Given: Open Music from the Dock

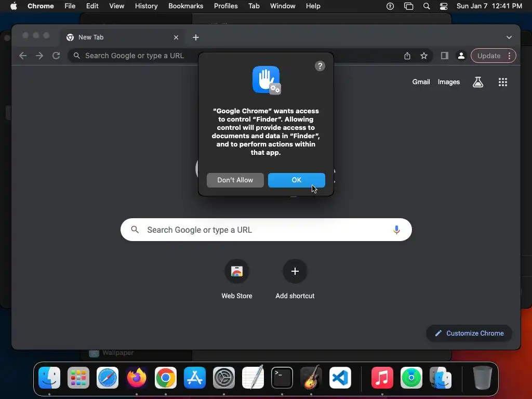Looking at the screenshot, I should 382,378.
